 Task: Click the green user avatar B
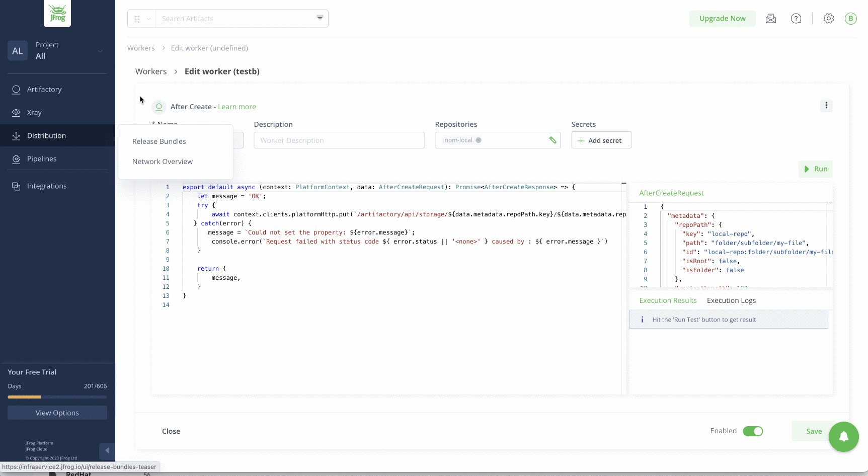tap(850, 19)
